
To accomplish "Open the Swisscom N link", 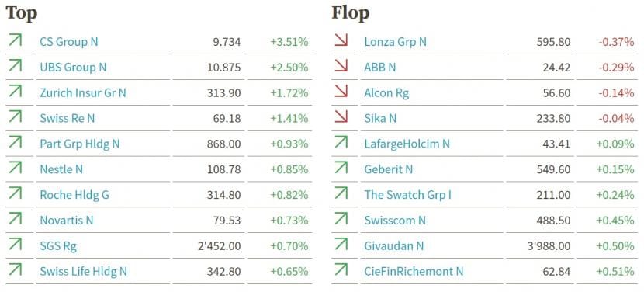I will [x=395, y=220].
